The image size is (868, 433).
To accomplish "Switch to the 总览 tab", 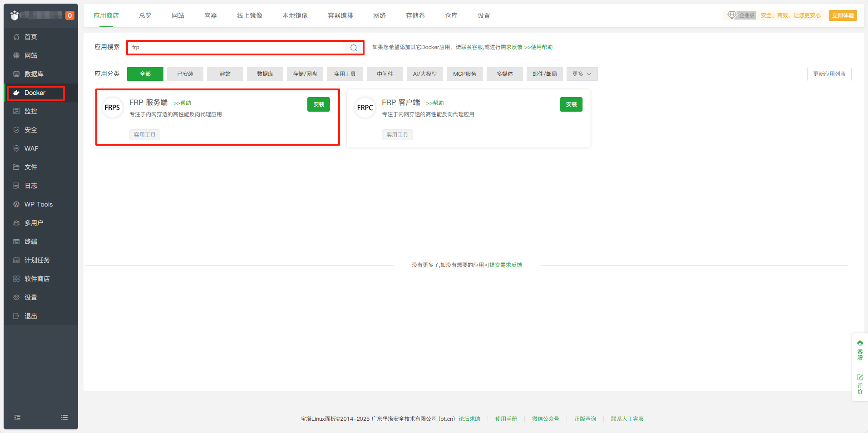I will point(145,15).
